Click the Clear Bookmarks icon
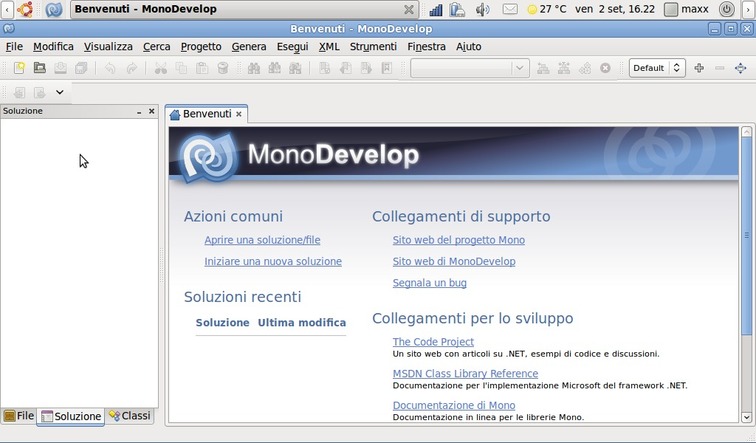Screen dimensions: 756x443 click(x=387, y=68)
